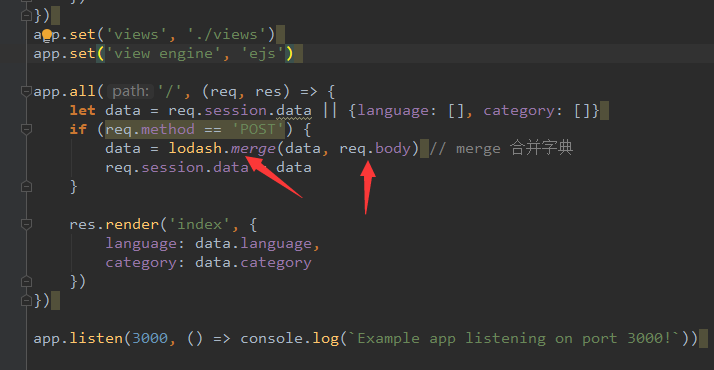Screen dimensions: 714x370
Task: Click fold end marker closing res.render call
Action: click(x=26, y=281)
